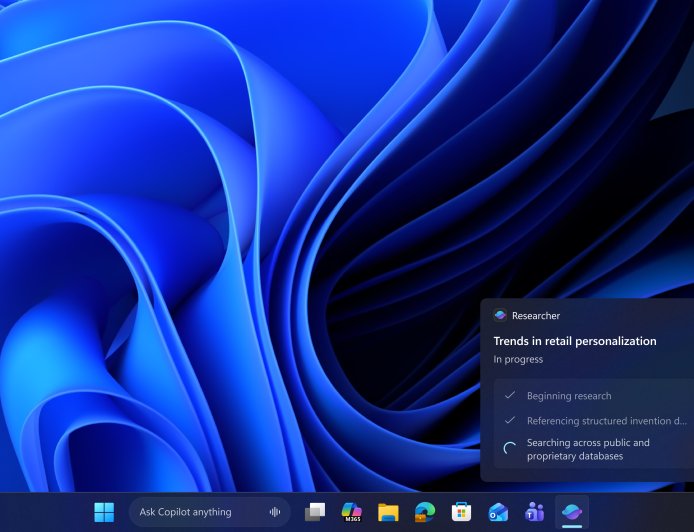694x532 pixels.
Task: Open the Windows Start menu
Action: click(x=104, y=512)
